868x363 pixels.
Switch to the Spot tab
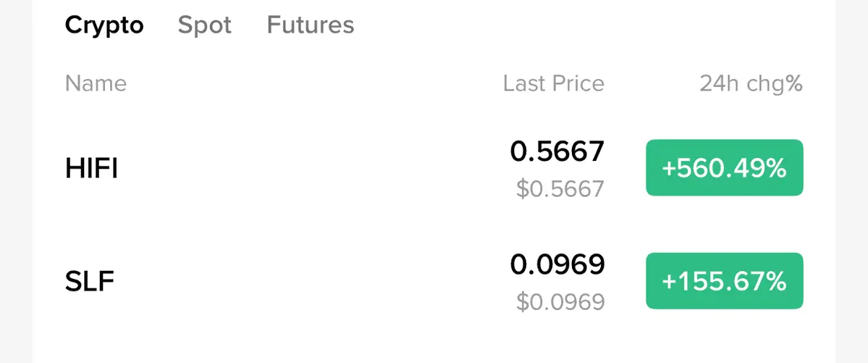(205, 25)
